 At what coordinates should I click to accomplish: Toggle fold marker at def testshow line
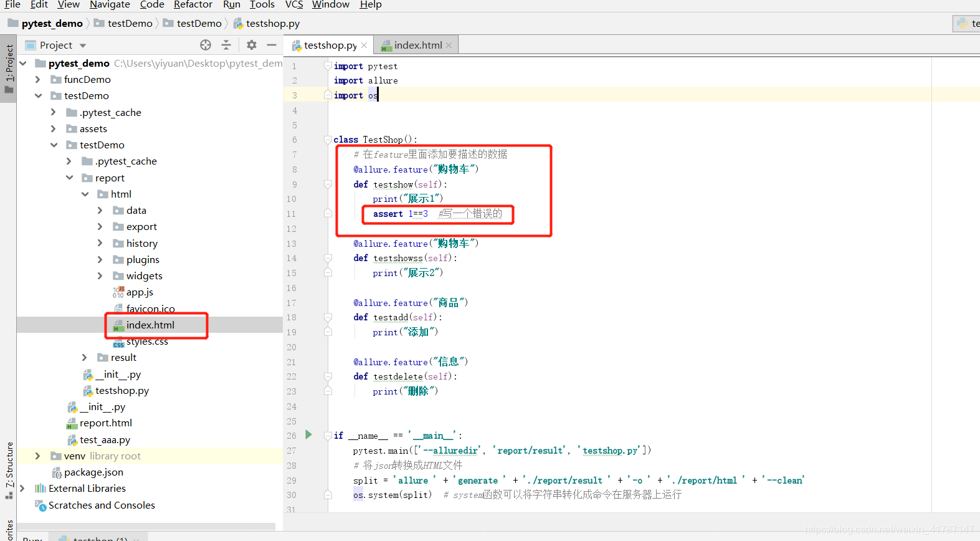coord(328,184)
